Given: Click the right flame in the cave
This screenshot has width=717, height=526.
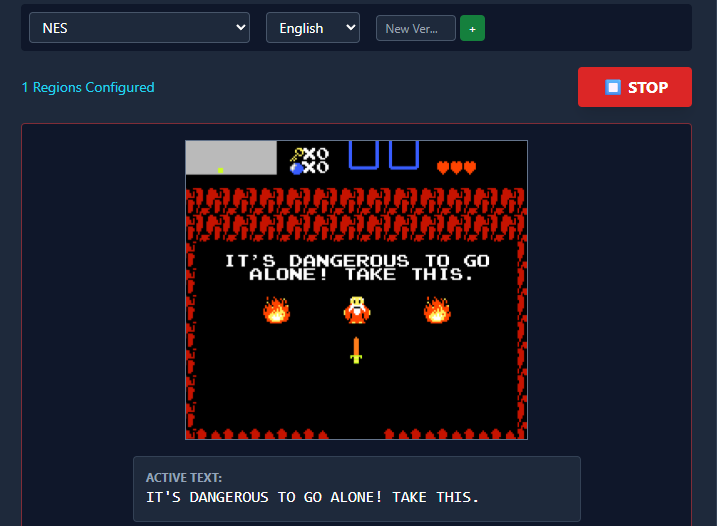Looking at the screenshot, I should coord(436,310).
